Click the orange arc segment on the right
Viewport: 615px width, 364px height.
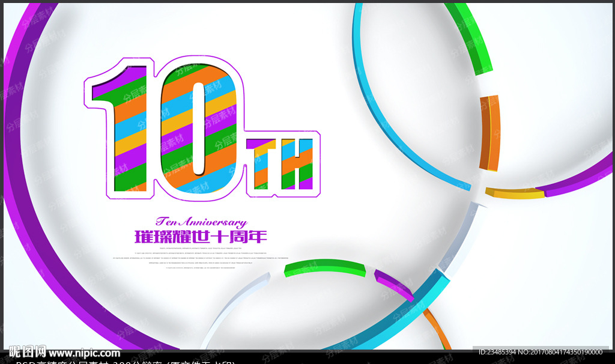click(x=491, y=133)
